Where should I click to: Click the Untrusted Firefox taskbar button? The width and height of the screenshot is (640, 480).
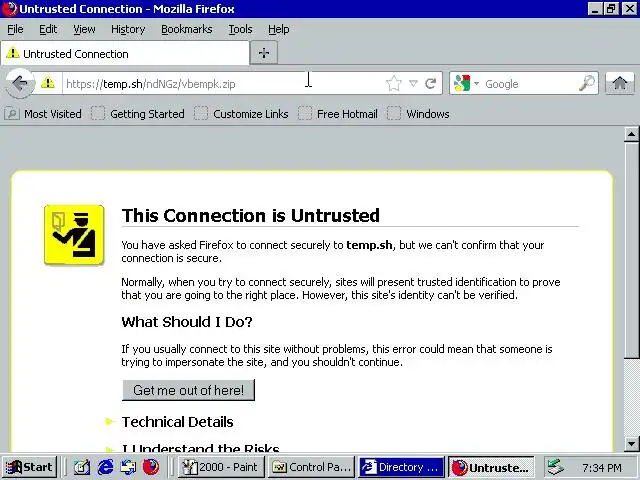click(x=491, y=467)
